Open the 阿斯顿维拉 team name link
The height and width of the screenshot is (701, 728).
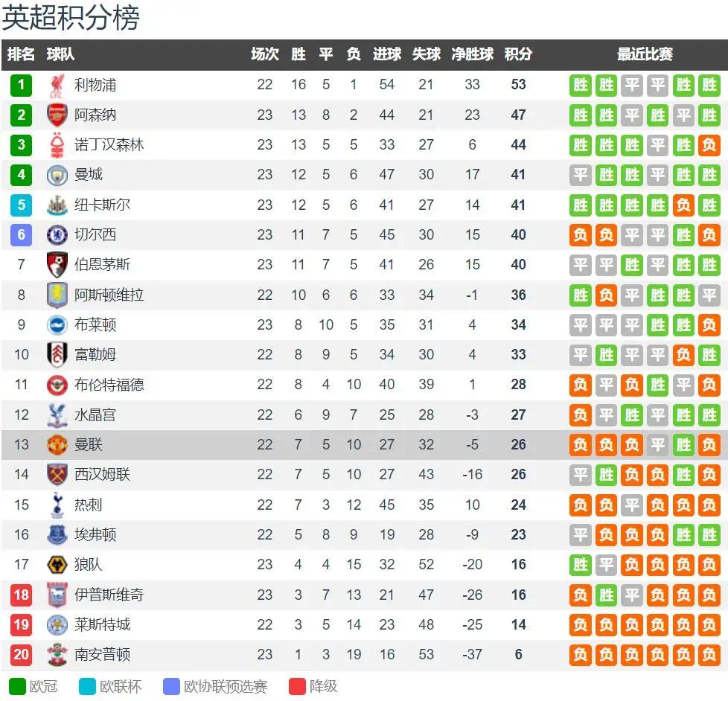click(x=109, y=295)
